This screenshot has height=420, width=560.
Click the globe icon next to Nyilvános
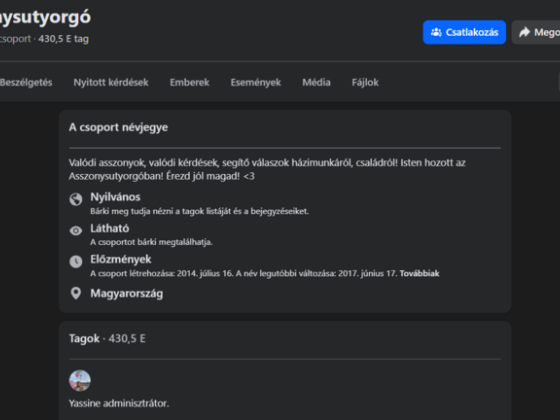[x=76, y=199]
